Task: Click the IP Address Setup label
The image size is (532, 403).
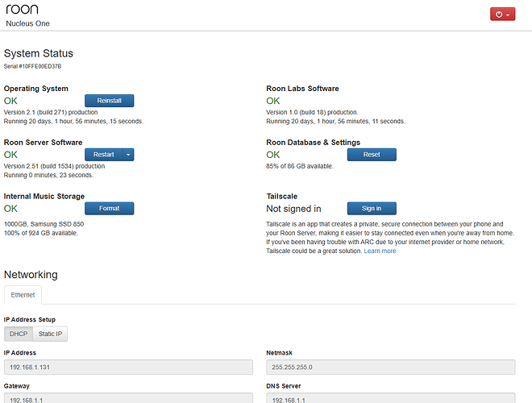Action: [x=30, y=319]
